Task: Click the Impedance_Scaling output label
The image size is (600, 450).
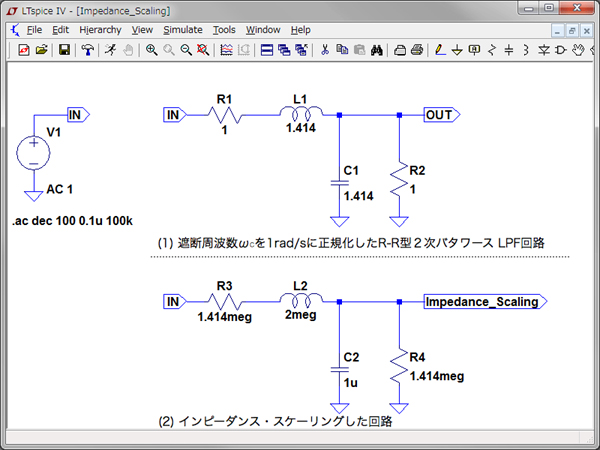Action: pos(482,302)
